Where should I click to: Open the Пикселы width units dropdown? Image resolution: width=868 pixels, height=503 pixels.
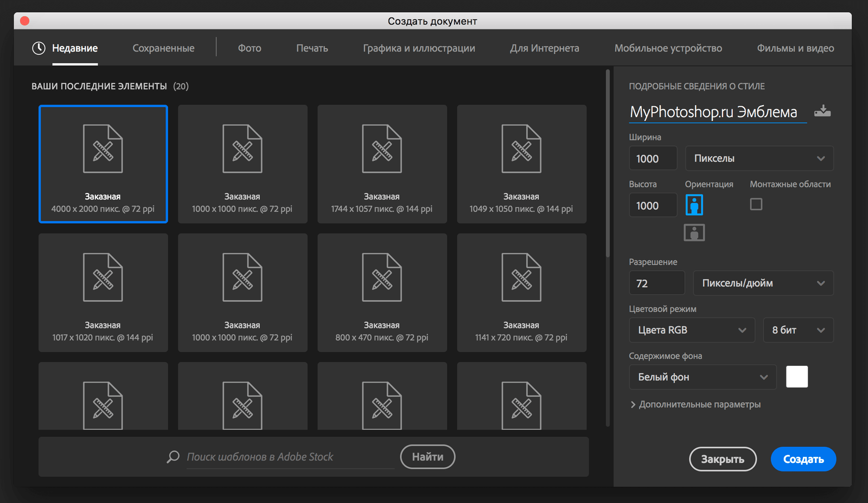point(759,158)
